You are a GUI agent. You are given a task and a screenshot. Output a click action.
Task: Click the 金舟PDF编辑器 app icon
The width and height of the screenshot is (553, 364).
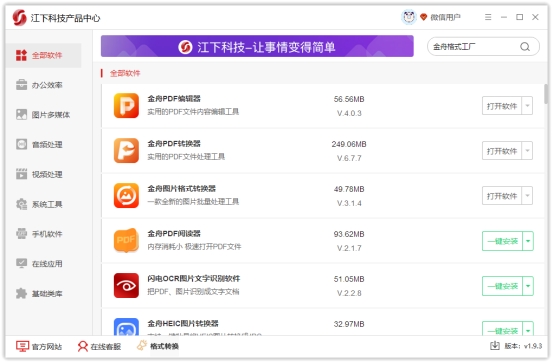[126, 105]
